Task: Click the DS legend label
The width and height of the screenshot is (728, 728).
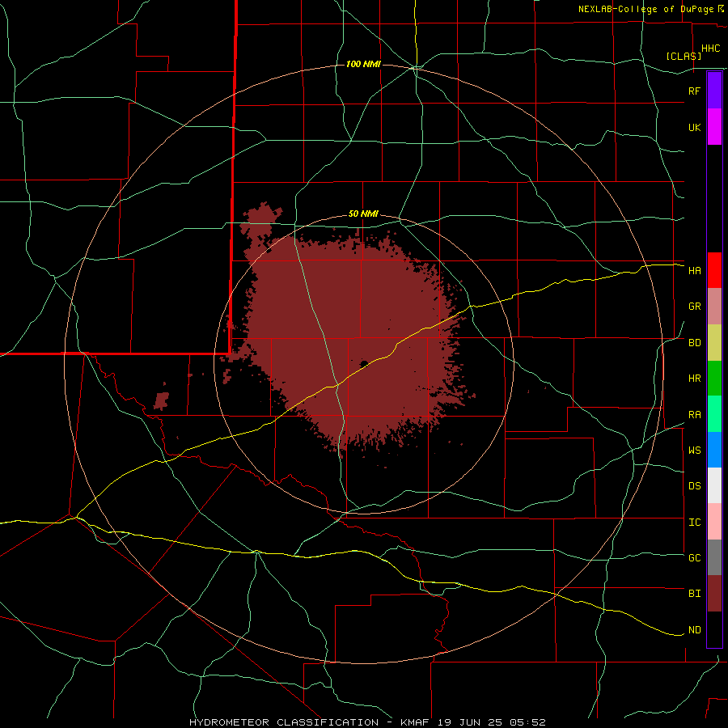Action: pos(694,486)
